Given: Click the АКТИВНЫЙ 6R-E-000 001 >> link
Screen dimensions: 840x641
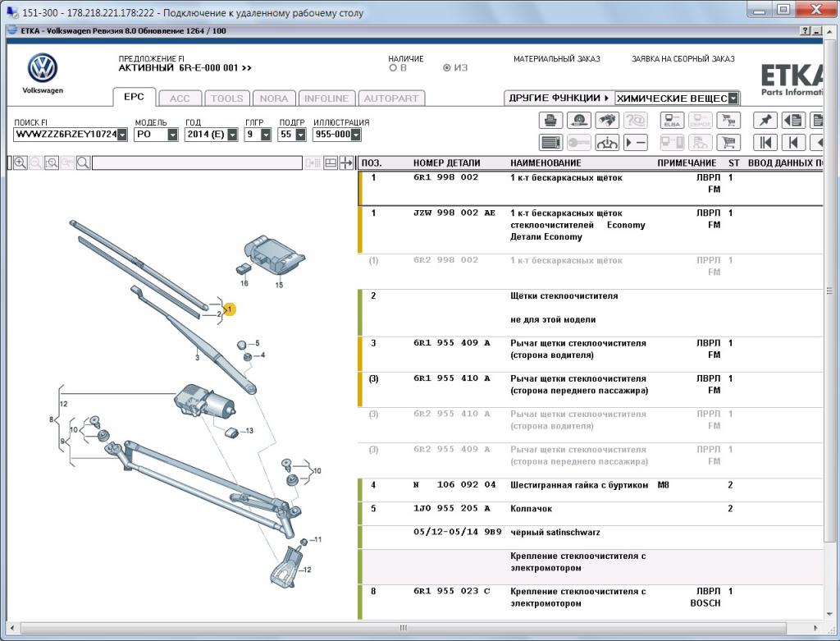Looking at the screenshot, I should tap(185, 68).
